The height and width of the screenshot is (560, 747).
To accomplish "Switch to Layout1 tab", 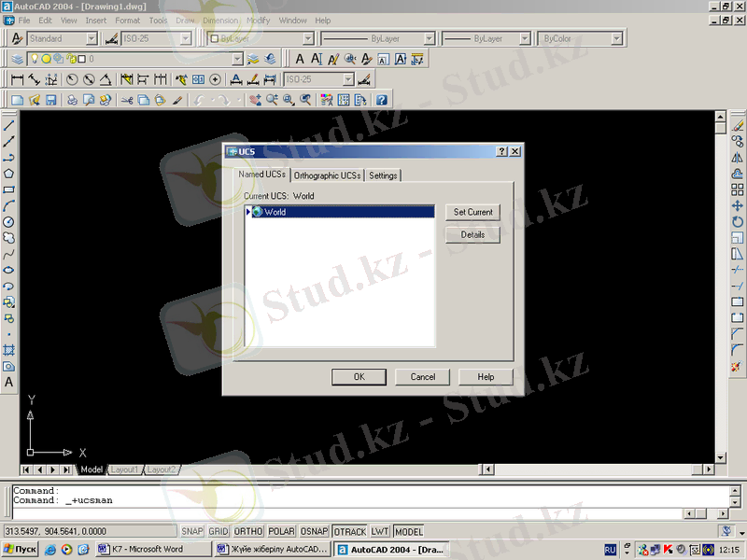I will (124, 469).
